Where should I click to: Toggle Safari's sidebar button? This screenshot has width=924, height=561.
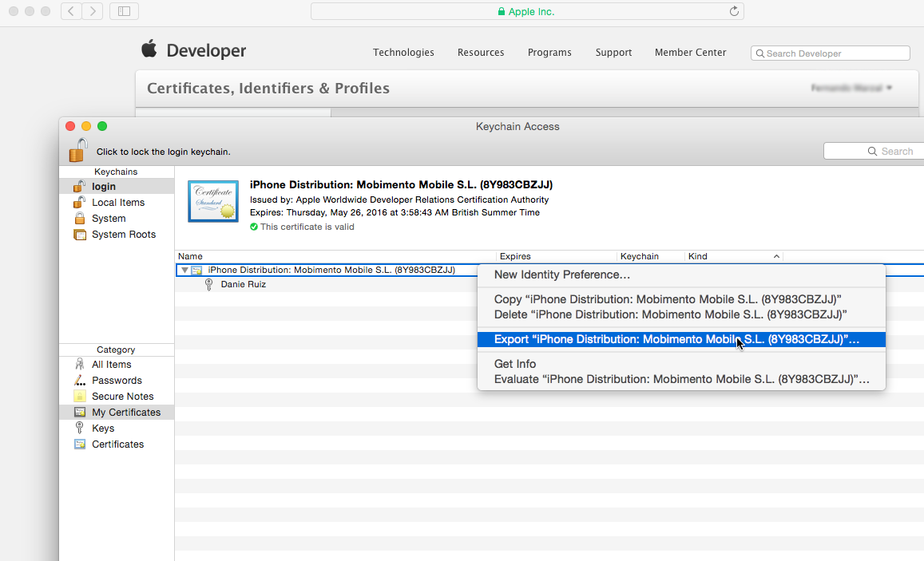click(x=124, y=11)
